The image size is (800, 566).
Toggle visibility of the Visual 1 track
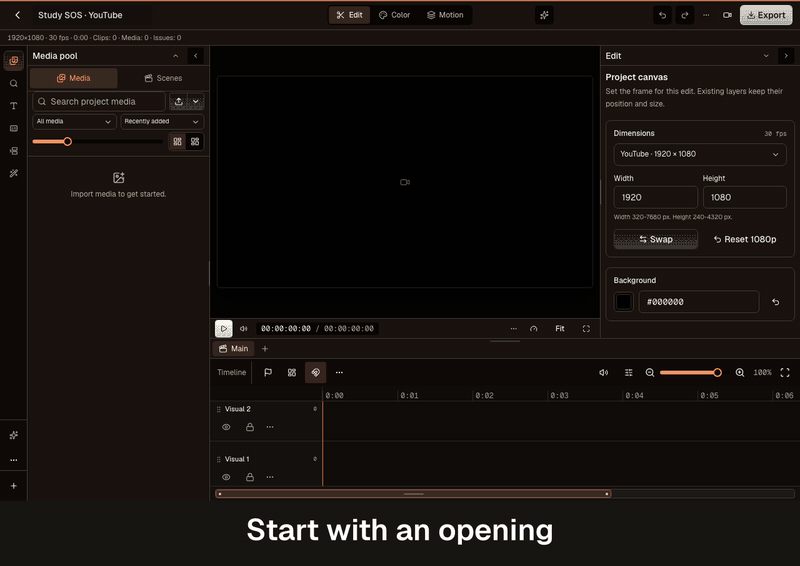coord(227,477)
